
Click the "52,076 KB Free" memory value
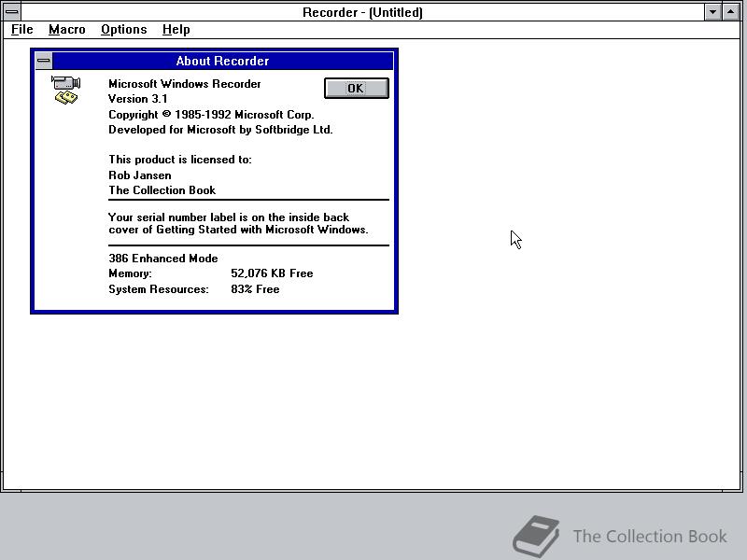pos(272,273)
